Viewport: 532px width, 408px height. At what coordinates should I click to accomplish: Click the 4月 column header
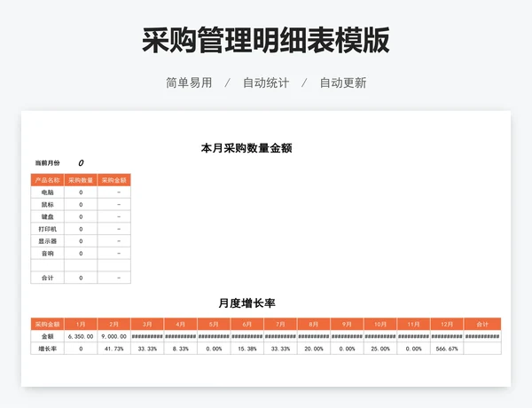[x=181, y=324]
